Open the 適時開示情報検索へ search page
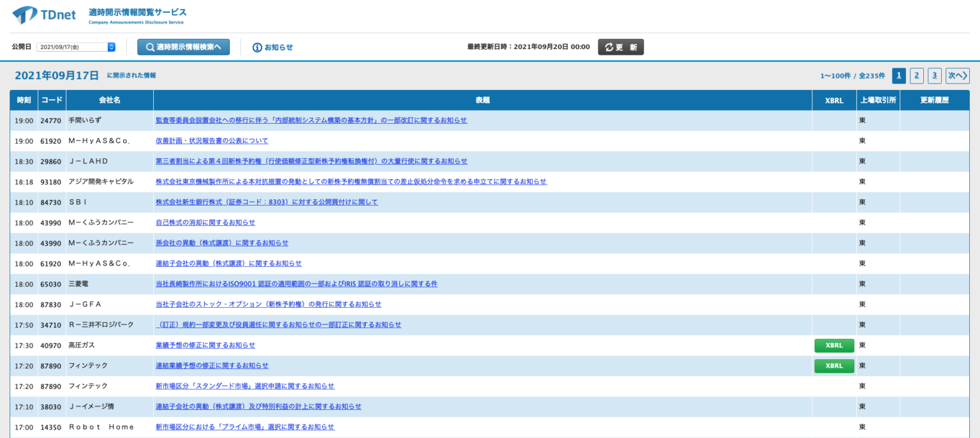This screenshot has width=980, height=438. point(184,47)
